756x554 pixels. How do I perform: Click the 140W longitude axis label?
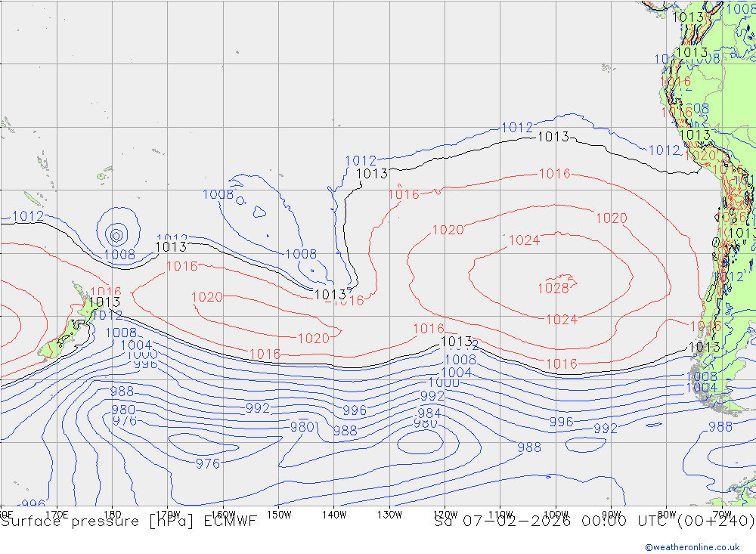click(334, 515)
